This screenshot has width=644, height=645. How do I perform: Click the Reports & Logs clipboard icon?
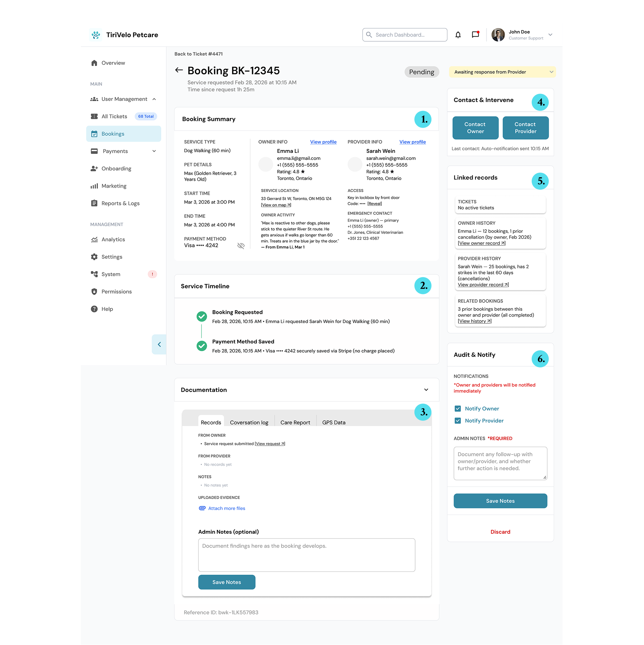(x=94, y=204)
